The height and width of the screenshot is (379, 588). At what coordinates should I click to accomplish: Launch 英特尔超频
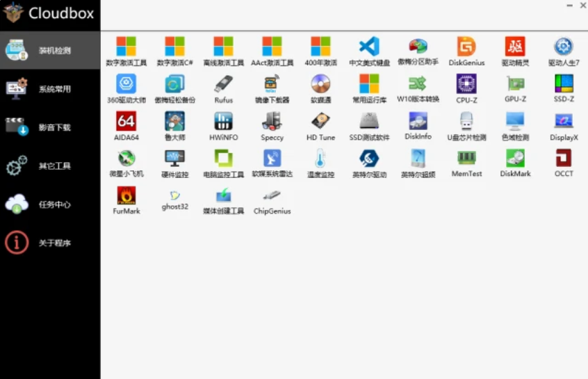pos(418,163)
